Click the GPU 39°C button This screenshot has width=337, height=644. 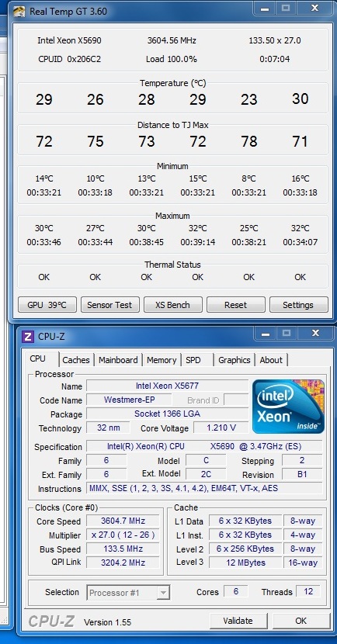click(x=47, y=305)
